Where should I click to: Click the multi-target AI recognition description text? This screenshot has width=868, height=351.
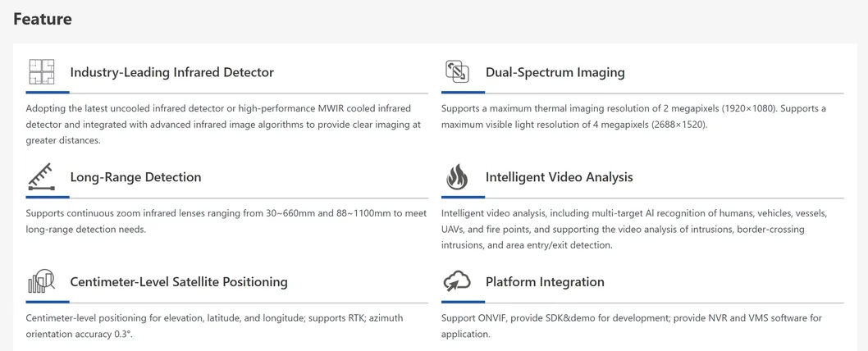click(633, 229)
